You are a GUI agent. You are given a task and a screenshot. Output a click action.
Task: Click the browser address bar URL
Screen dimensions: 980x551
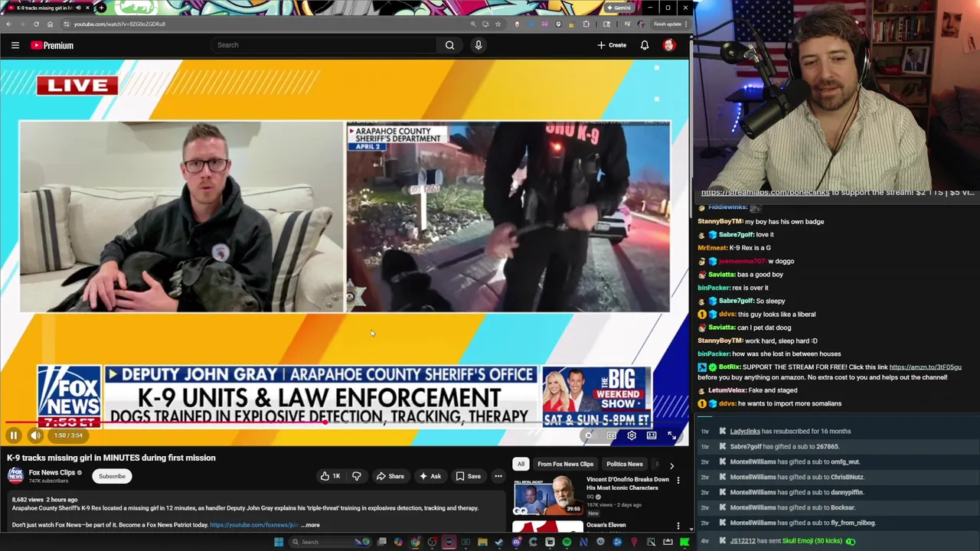click(119, 24)
